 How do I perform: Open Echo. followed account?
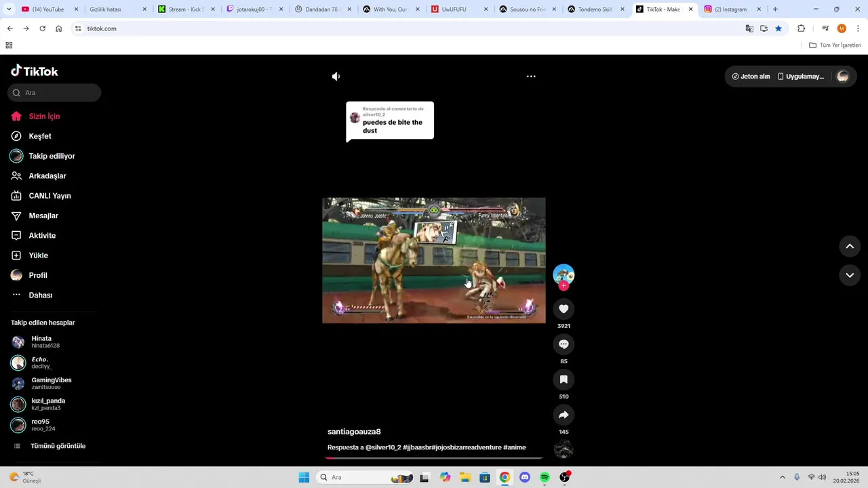[41, 363]
